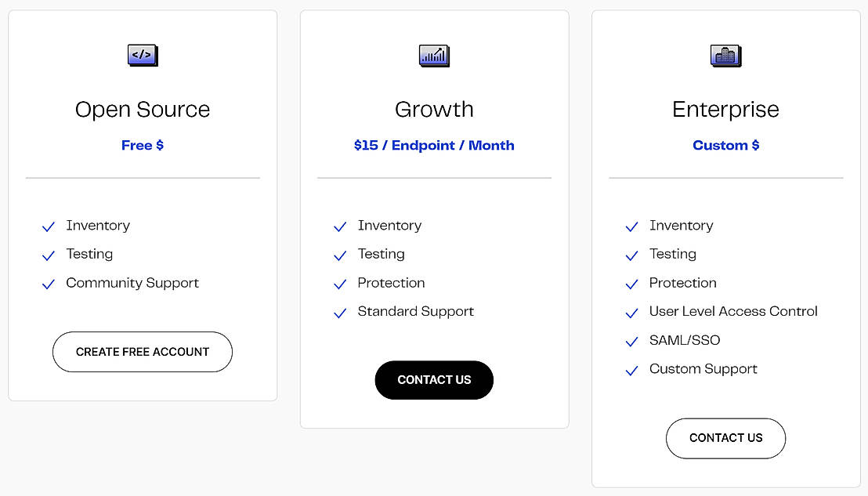The height and width of the screenshot is (496, 868).
Task: Click the Enterprise plan Contact Us button
Action: pyautogui.click(x=725, y=439)
